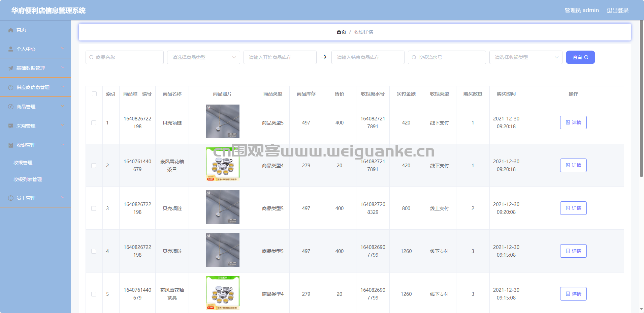This screenshot has height=313, width=644.
Task: Select checkbox for row 1 贝壳项链
Action: tap(94, 123)
